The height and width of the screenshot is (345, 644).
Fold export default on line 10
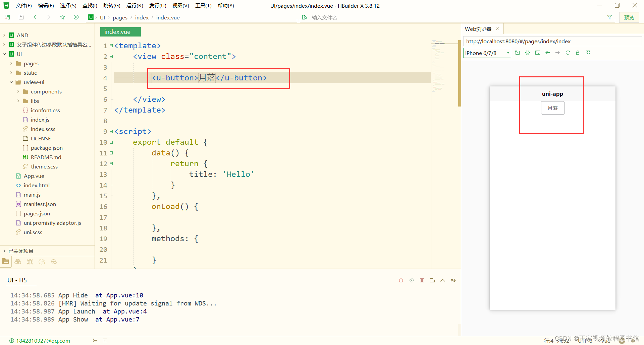pyautogui.click(x=111, y=142)
